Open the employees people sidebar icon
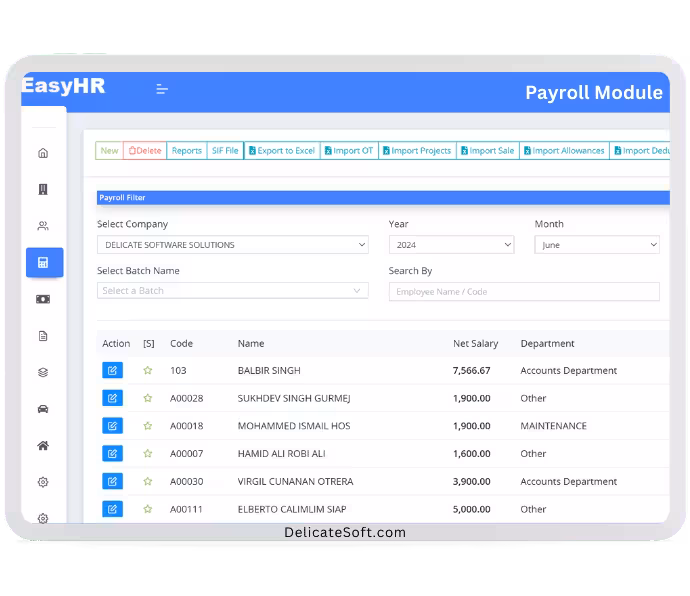 coord(43,226)
